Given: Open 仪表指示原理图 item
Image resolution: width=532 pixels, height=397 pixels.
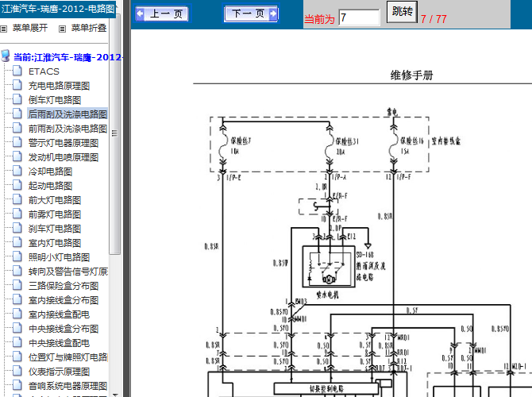Looking at the screenshot, I should coord(59,372).
